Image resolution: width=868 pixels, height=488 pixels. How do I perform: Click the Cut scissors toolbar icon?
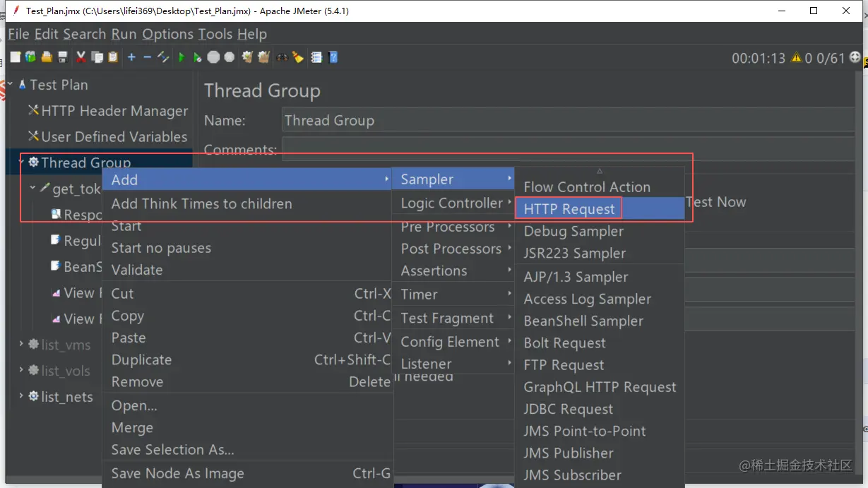(x=81, y=57)
